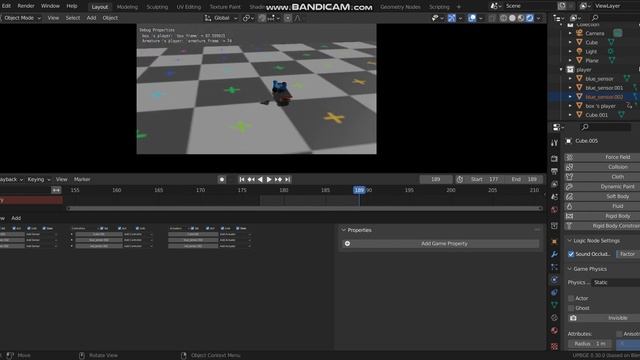Open the Marker menu in timeline
Image resolution: width=640 pixels, height=360 pixels.
click(x=82, y=179)
